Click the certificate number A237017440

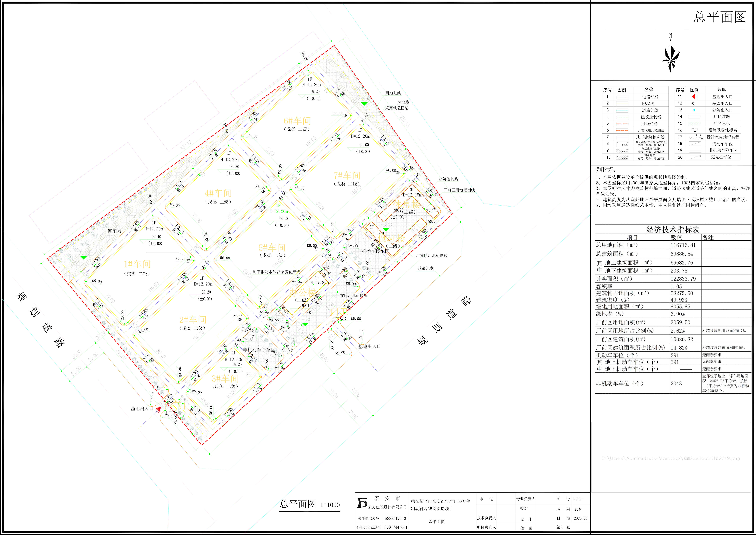tap(395, 519)
